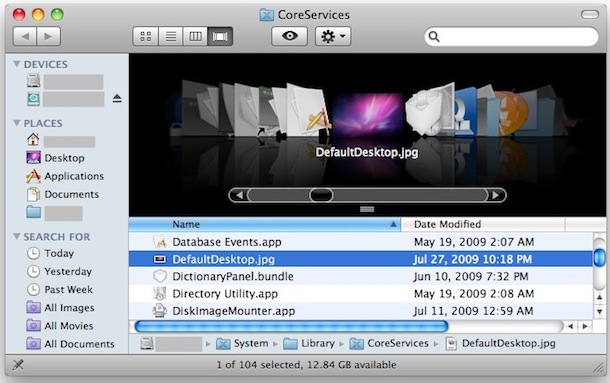Screen dimensions: 610x383
Task: Click CoreServices in the path bar
Action: [389, 343]
